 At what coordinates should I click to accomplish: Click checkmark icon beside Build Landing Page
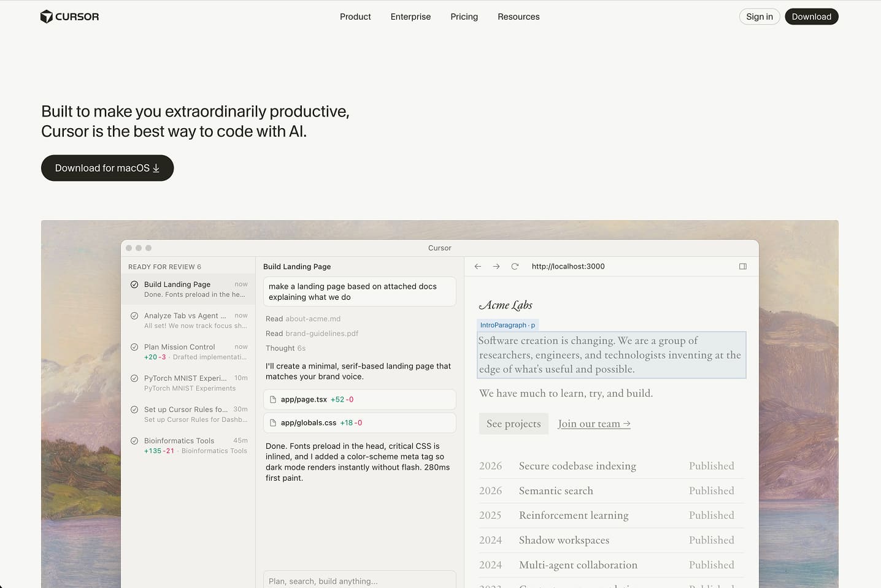134,284
